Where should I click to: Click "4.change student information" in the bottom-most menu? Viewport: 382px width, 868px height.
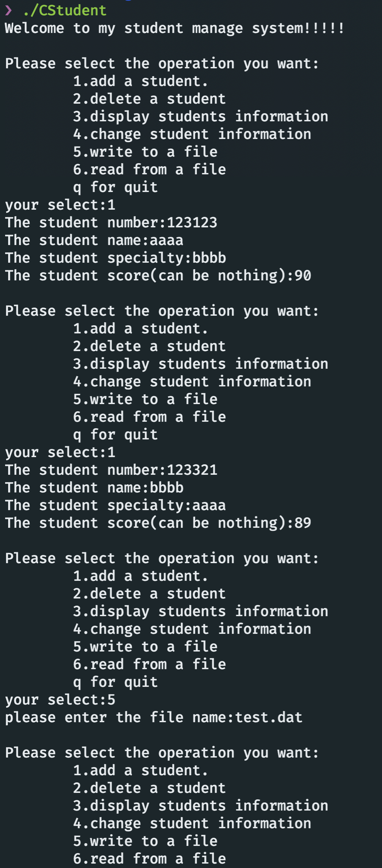(x=192, y=823)
